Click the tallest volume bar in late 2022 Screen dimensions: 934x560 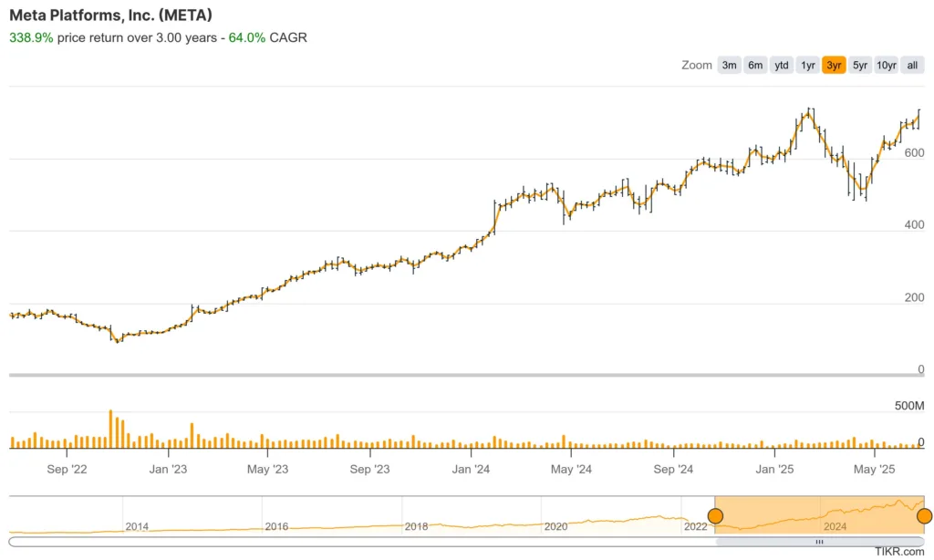click(110, 429)
